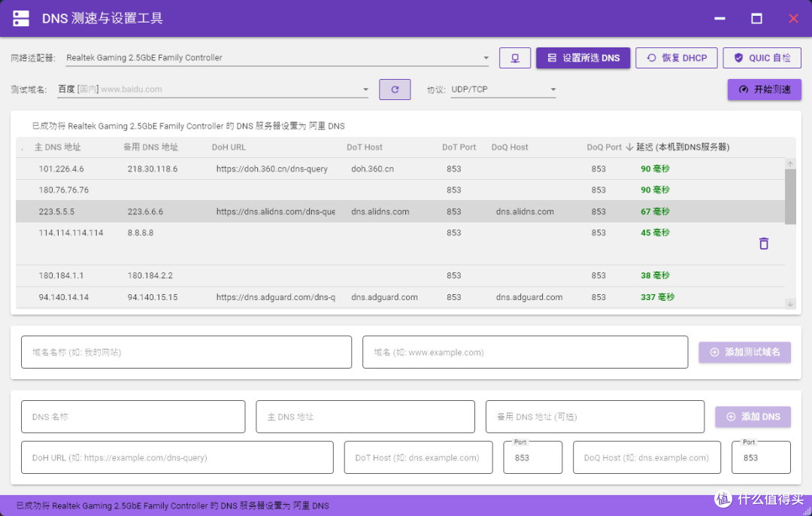Image resolution: width=812 pixels, height=516 pixels.
Task: Open the network adapter dropdown
Action: [277, 58]
